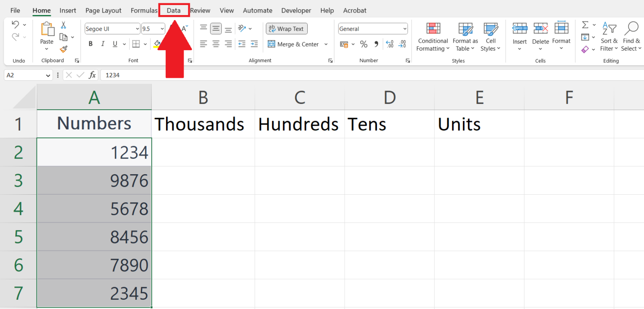Click the Fill down icon
This screenshot has width=644, height=309.
point(585,37)
